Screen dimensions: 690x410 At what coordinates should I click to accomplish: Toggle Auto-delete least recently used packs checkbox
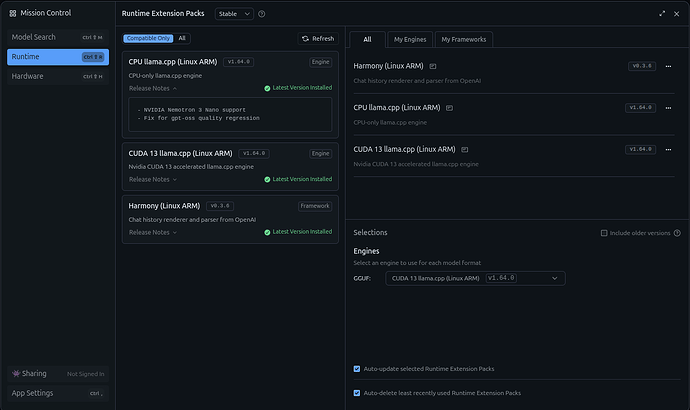[357, 393]
